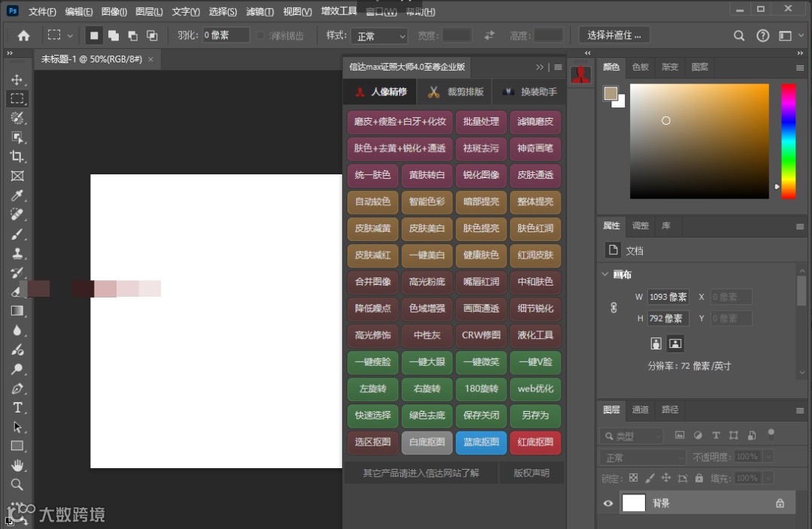The width and height of the screenshot is (812, 529).
Task: Select the Blur tool
Action: click(17, 330)
